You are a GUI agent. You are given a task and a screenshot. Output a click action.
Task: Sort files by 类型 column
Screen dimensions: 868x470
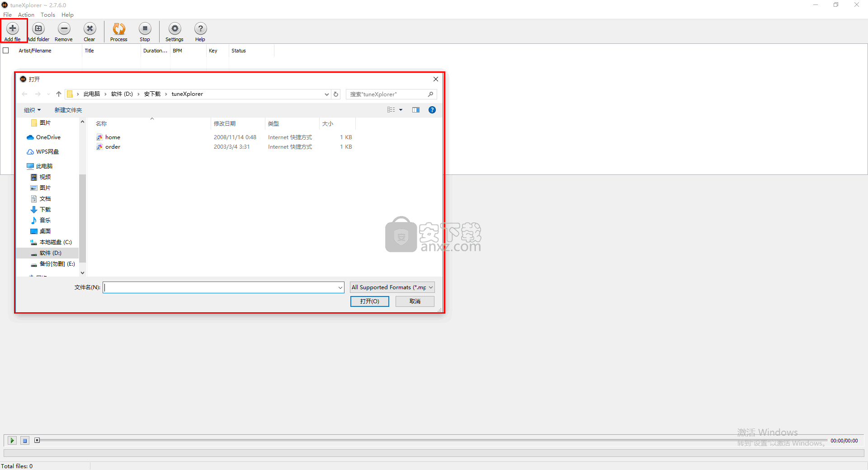tap(292, 123)
